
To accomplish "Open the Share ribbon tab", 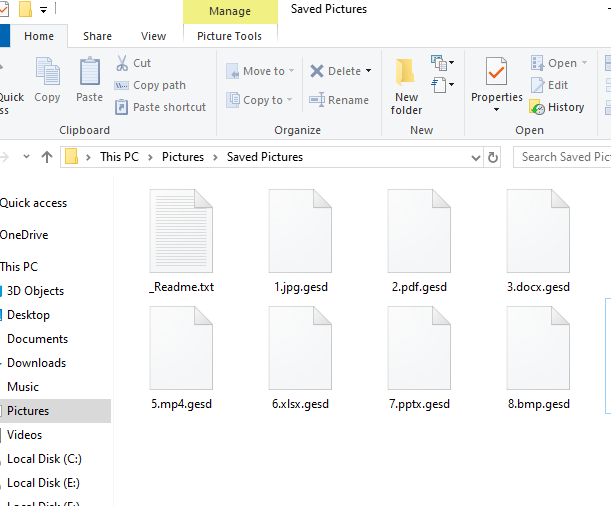I will click(97, 36).
